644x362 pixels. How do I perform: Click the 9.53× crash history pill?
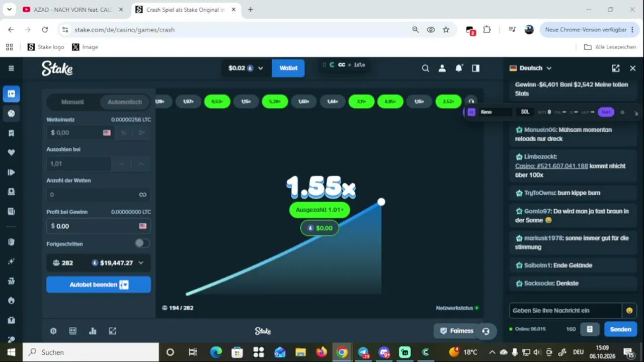(217, 102)
